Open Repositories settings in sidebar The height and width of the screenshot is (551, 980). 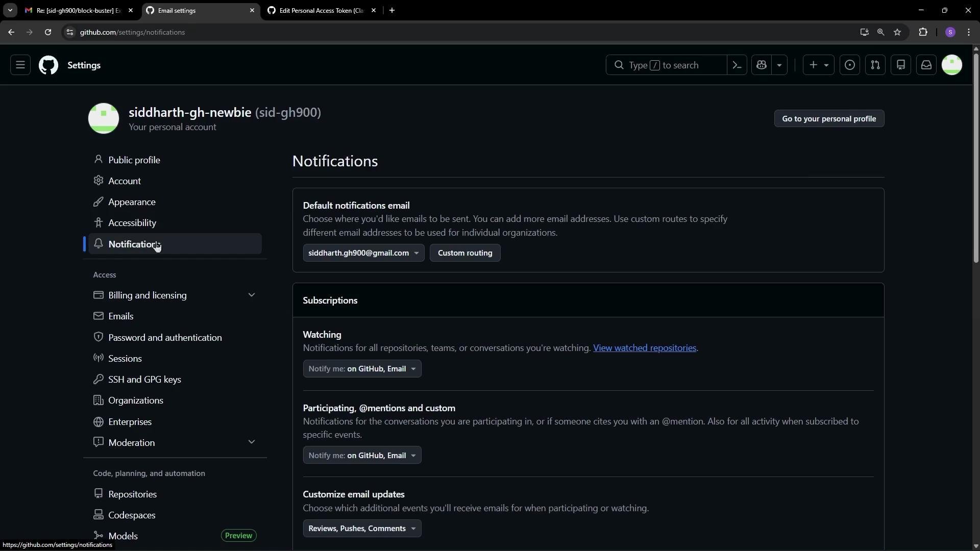point(175,494)
